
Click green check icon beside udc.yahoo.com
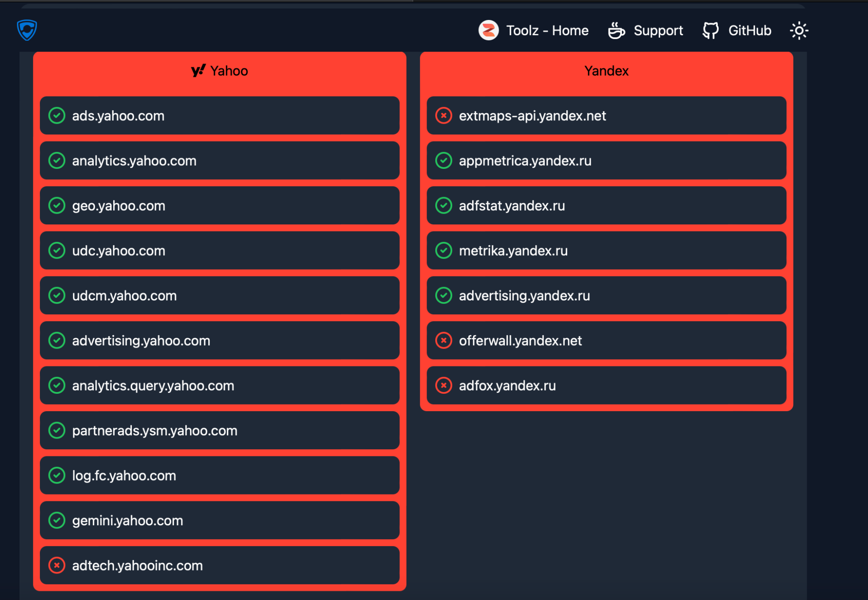click(57, 250)
